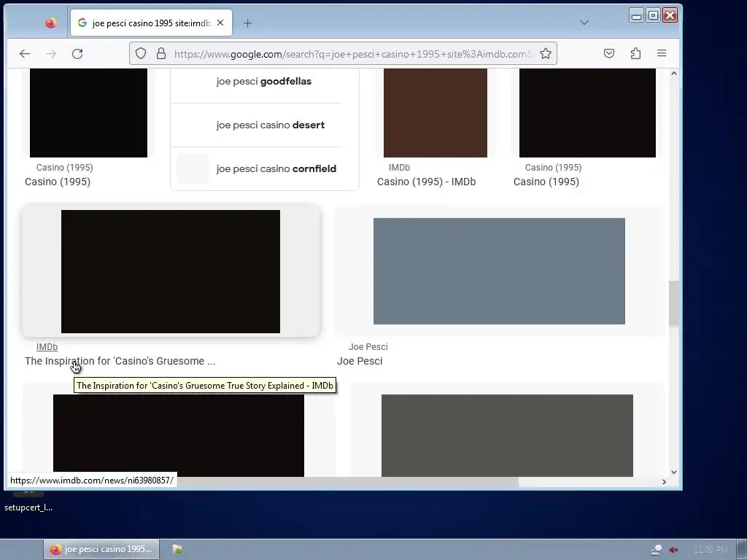The height and width of the screenshot is (560, 747).
Task: Open a new tab with the plus button
Action: pyautogui.click(x=248, y=23)
